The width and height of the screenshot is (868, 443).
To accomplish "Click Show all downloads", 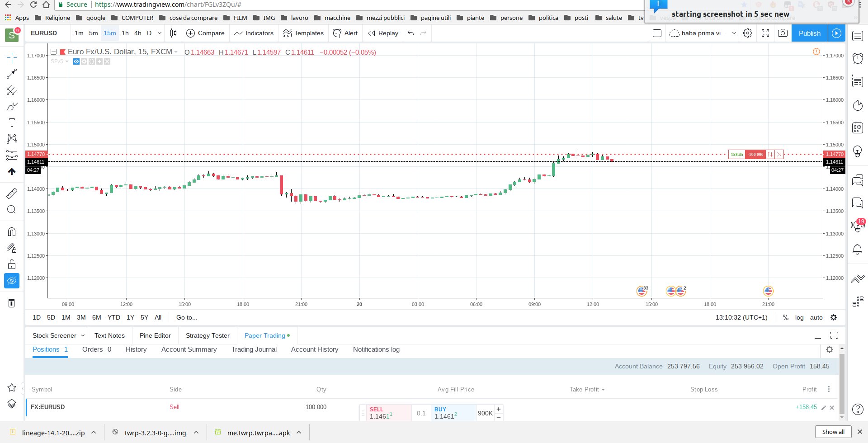I will [833, 432].
